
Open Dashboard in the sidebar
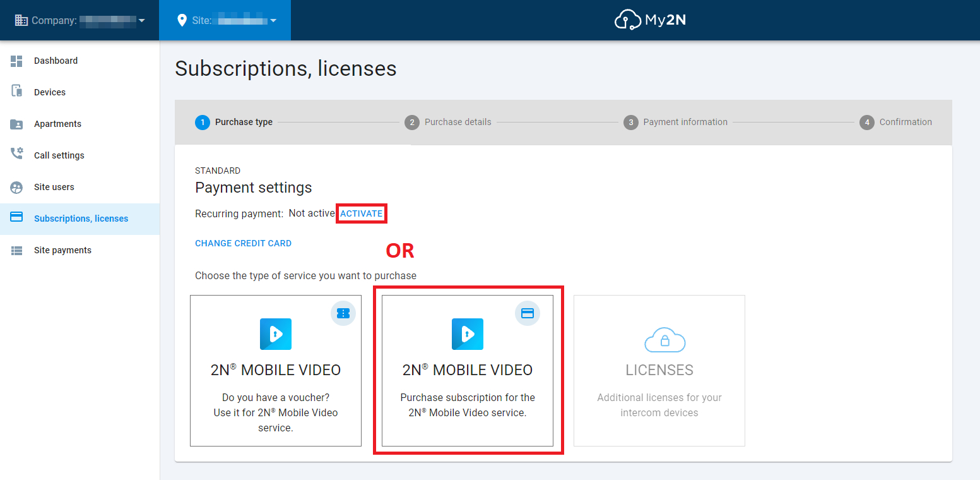point(80,61)
